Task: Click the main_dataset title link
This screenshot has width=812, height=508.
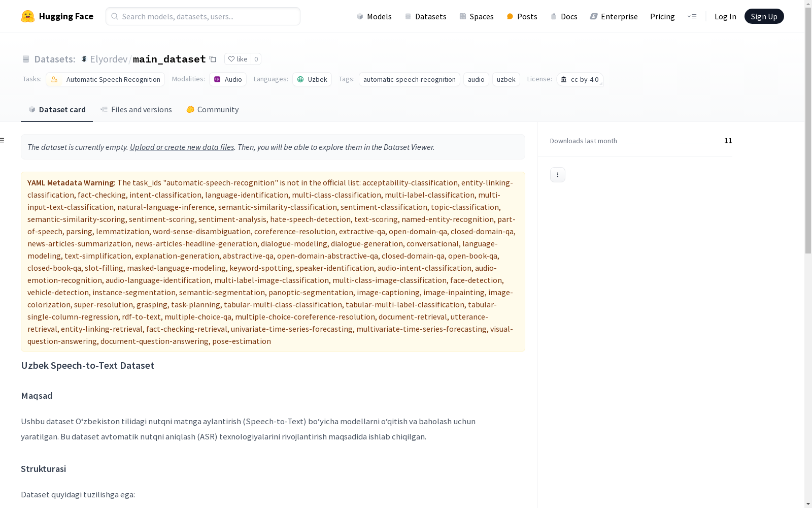Action: [169, 59]
